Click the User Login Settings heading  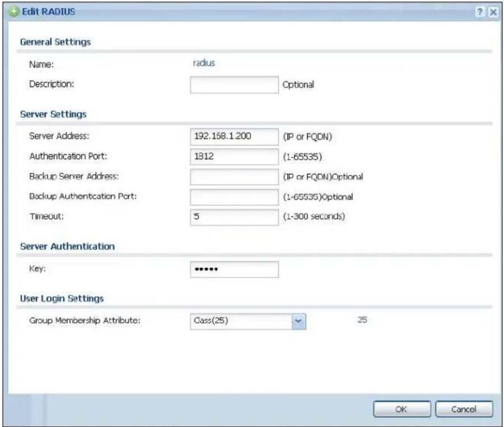(x=62, y=299)
